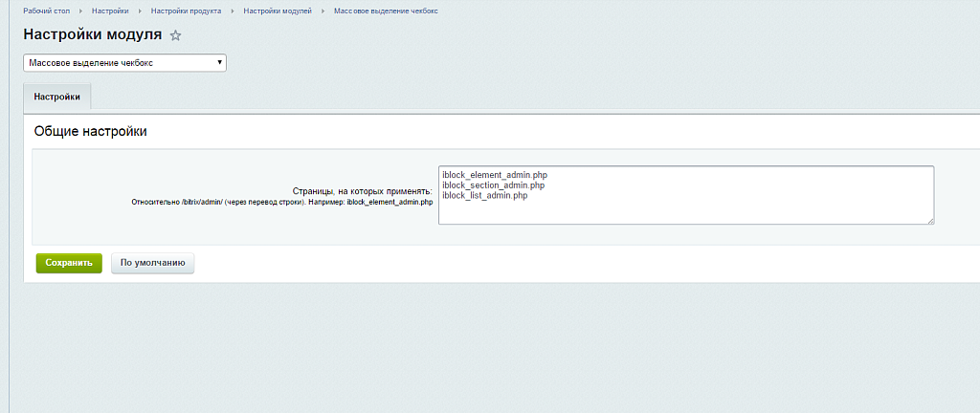Click the По умолчанию button
The height and width of the screenshot is (413, 980).
pos(152,263)
